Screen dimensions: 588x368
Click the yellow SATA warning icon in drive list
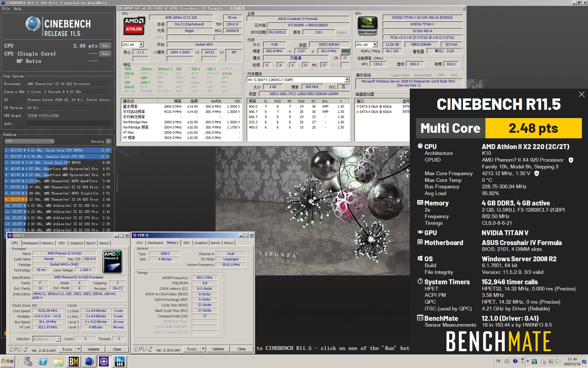(x=357, y=112)
